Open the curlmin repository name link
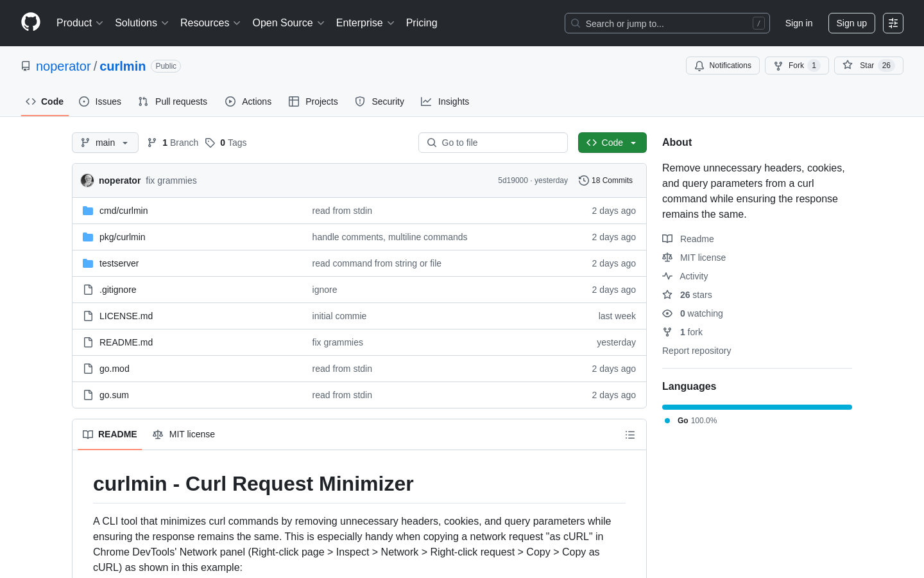The height and width of the screenshot is (578, 924). click(x=123, y=66)
